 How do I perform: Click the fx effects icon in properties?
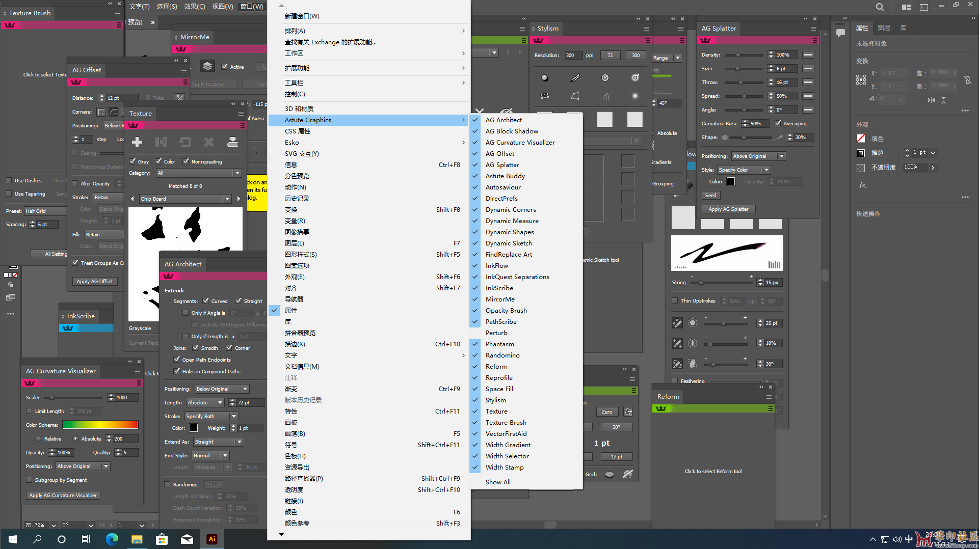[x=862, y=185]
